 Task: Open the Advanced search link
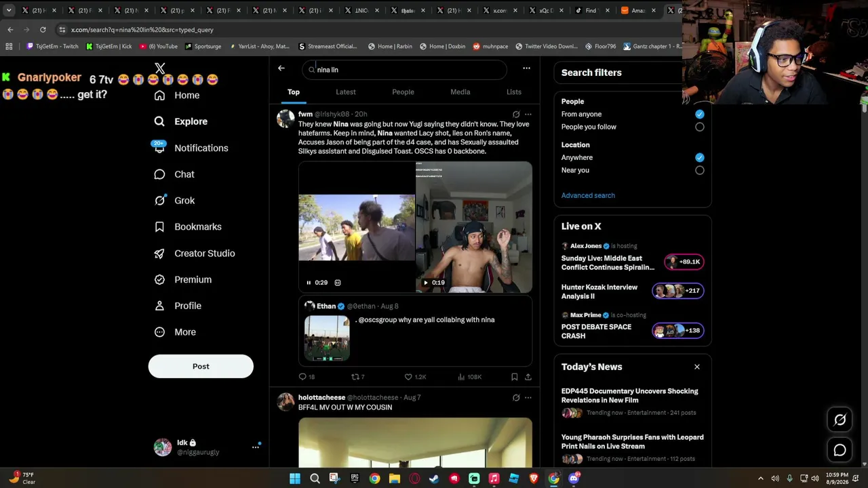588,195
